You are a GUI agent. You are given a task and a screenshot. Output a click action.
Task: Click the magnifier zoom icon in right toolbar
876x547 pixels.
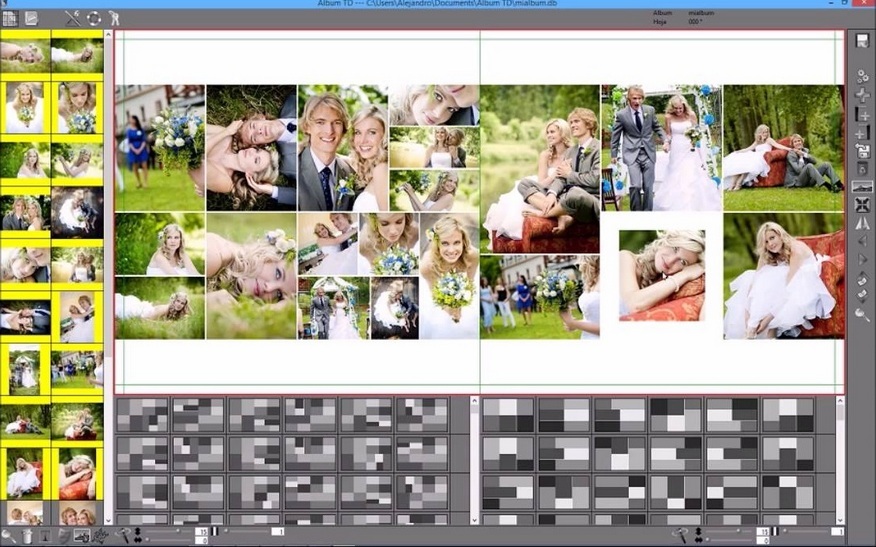862,314
